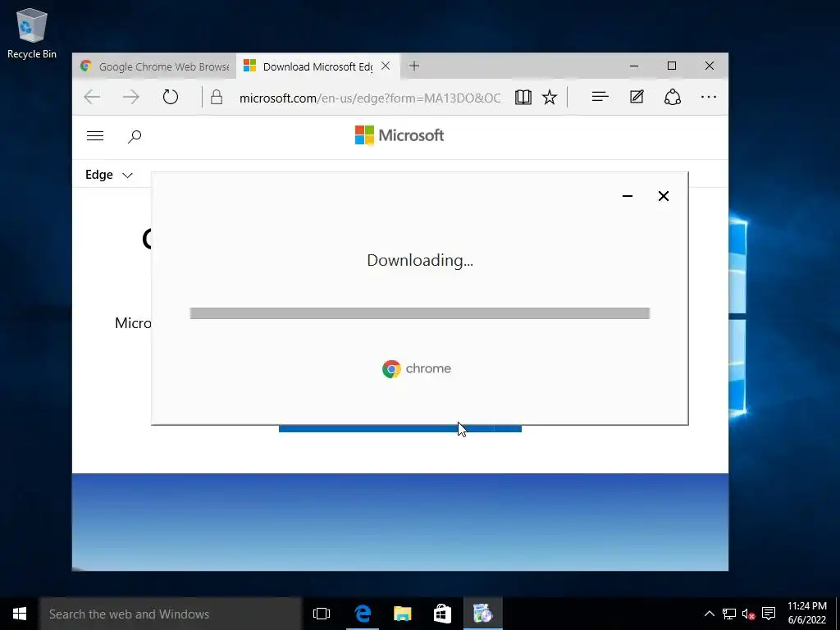Open Reading view in Edge

pyautogui.click(x=523, y=97)
